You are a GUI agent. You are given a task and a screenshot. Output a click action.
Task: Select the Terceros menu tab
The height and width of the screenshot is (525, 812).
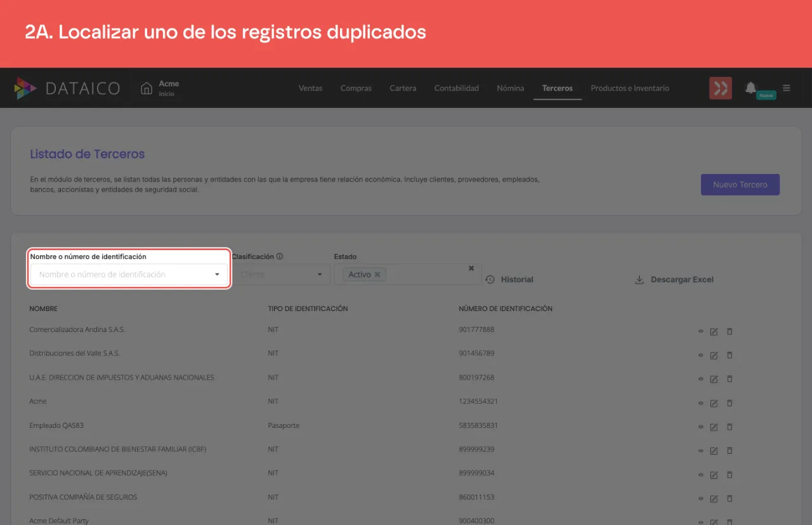(x=558, y=88)
